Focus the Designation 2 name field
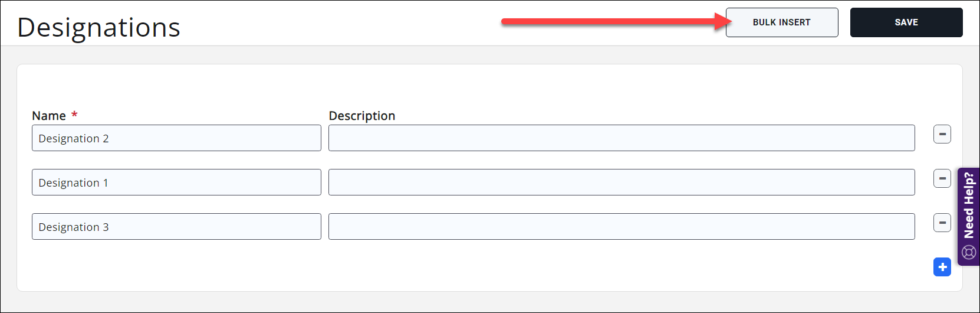 (176, 138)
